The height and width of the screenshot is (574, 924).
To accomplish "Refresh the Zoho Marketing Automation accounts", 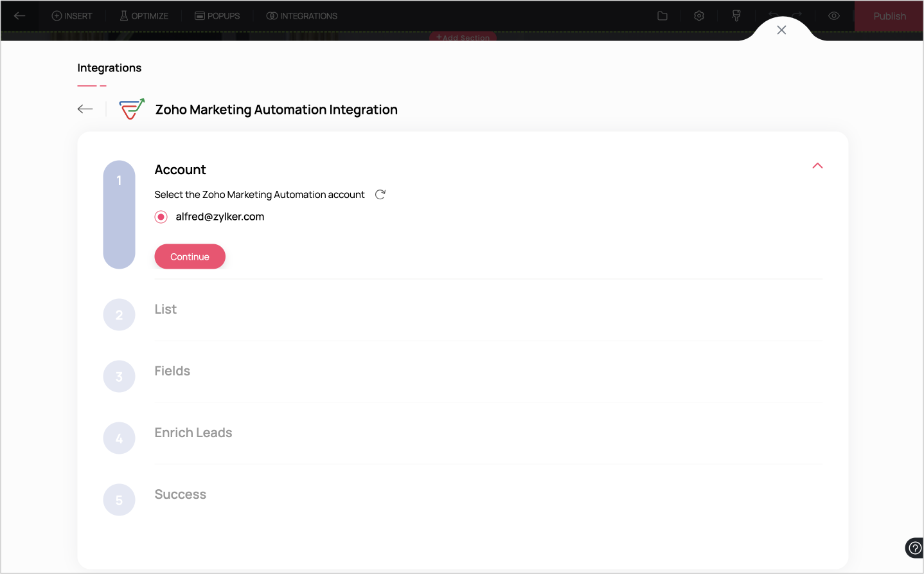I will click(380, 195).
